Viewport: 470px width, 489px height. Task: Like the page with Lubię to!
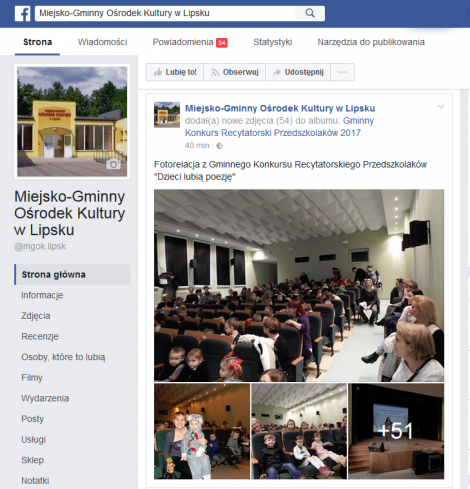175,72
